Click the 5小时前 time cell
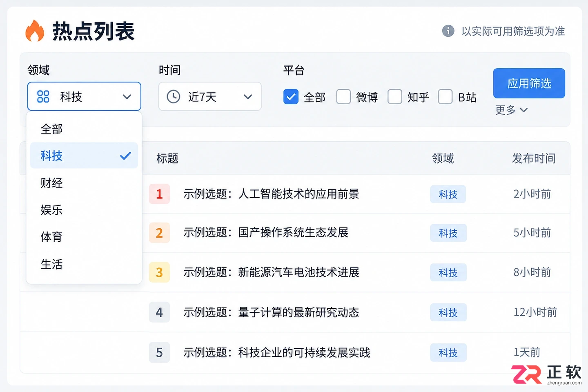 tap(532, 233)
